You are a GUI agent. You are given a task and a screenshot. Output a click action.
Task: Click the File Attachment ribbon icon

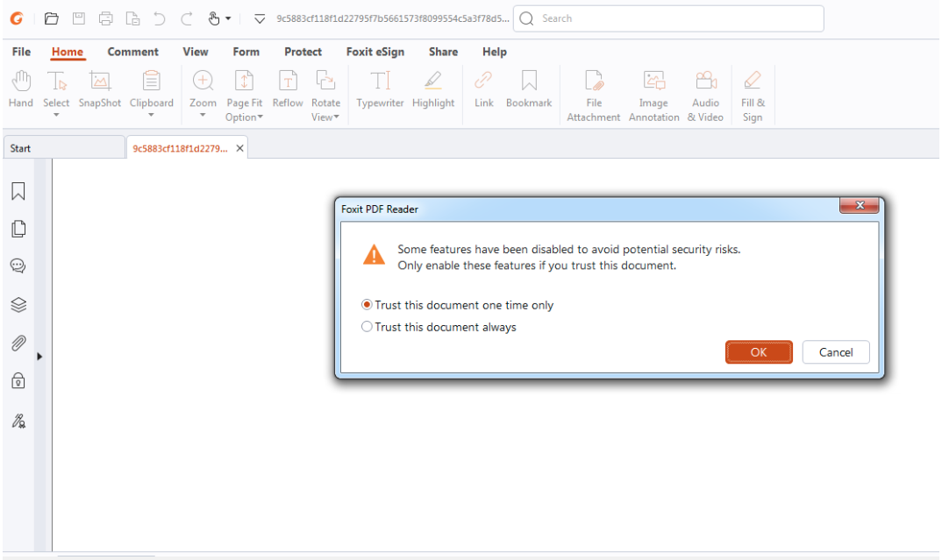click(x=594, y=95)
